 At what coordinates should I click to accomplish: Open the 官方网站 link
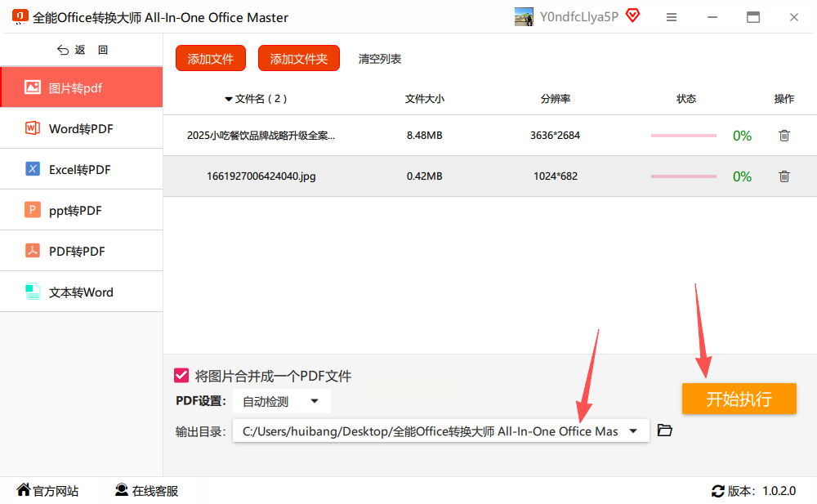pos(47,490)
